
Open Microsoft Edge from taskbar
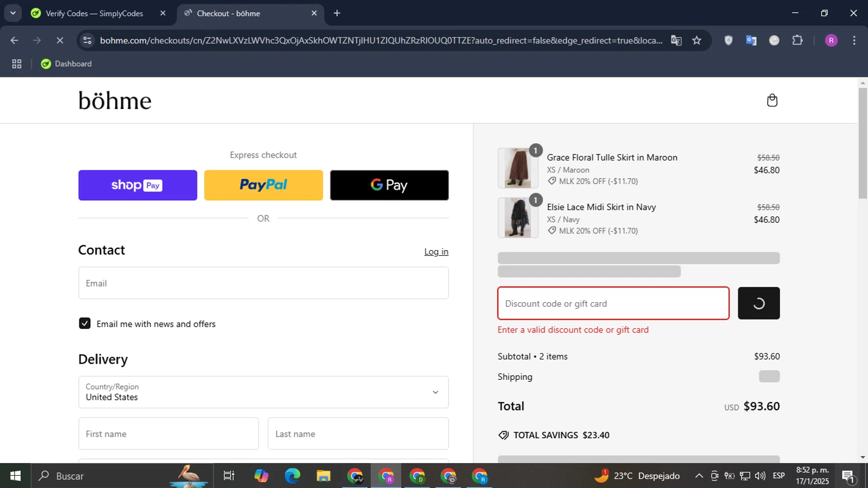coord(292,476)
